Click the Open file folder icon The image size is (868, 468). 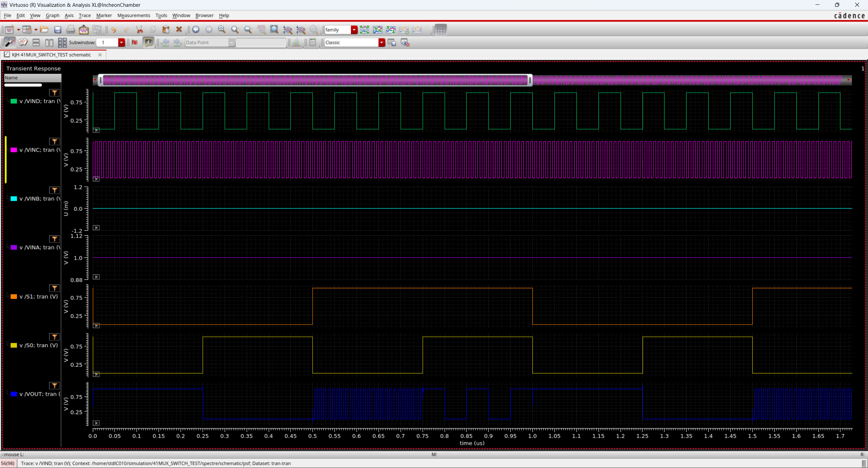pos(44,30)
